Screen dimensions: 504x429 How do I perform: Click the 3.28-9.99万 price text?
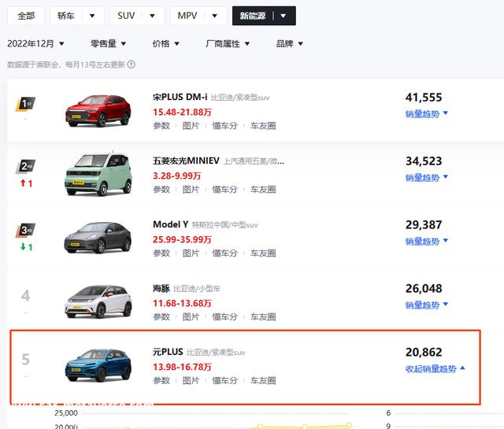[x=176, y=176]
